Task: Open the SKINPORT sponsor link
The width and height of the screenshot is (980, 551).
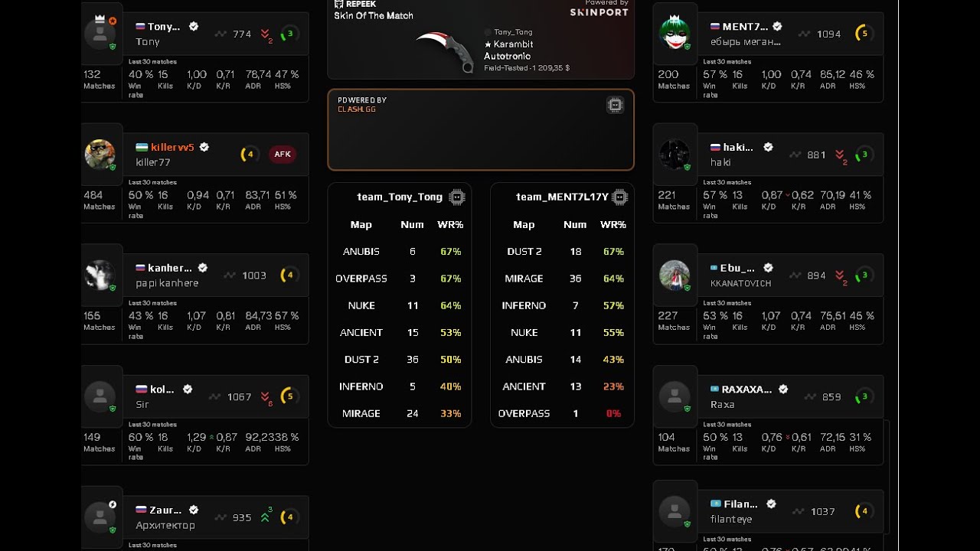Action: 599,12
